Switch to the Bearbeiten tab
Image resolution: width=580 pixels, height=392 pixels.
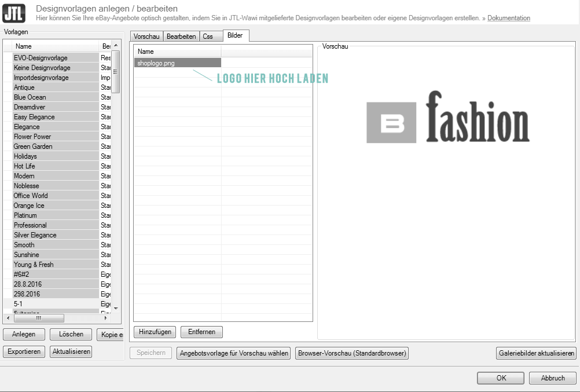tap(181, 36)
